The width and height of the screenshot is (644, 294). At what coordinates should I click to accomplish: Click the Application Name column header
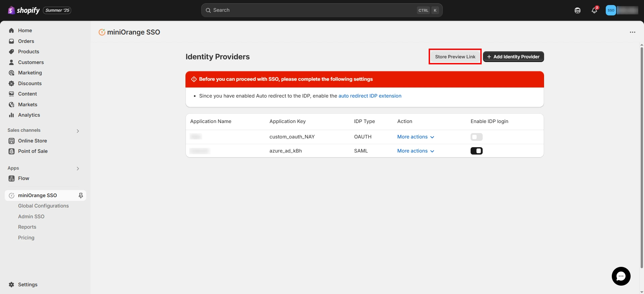click(211, 121)
